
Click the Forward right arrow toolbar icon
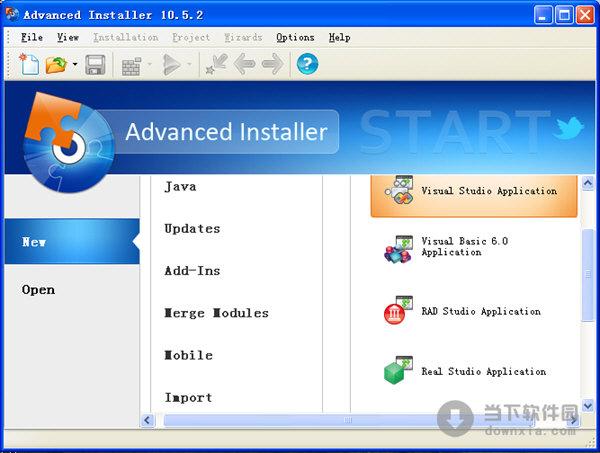click(x=273, y=64)
